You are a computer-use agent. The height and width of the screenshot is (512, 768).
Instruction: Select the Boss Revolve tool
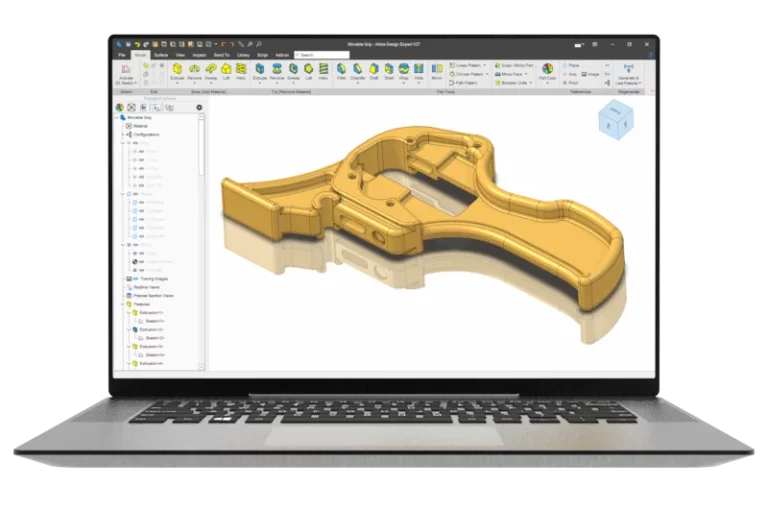tap(194, 72)
